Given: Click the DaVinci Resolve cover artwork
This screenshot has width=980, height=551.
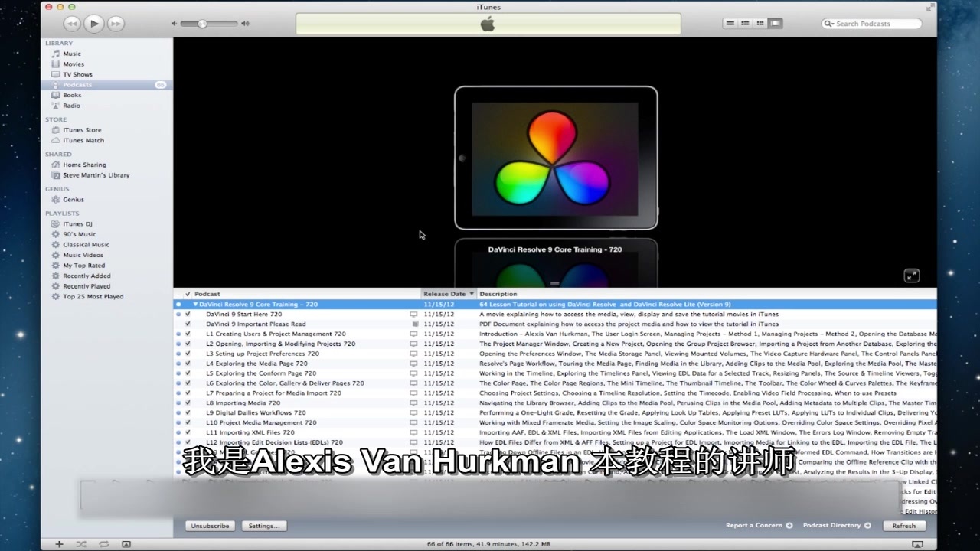Looking at the screenshot, I should [x=556, y=158].
